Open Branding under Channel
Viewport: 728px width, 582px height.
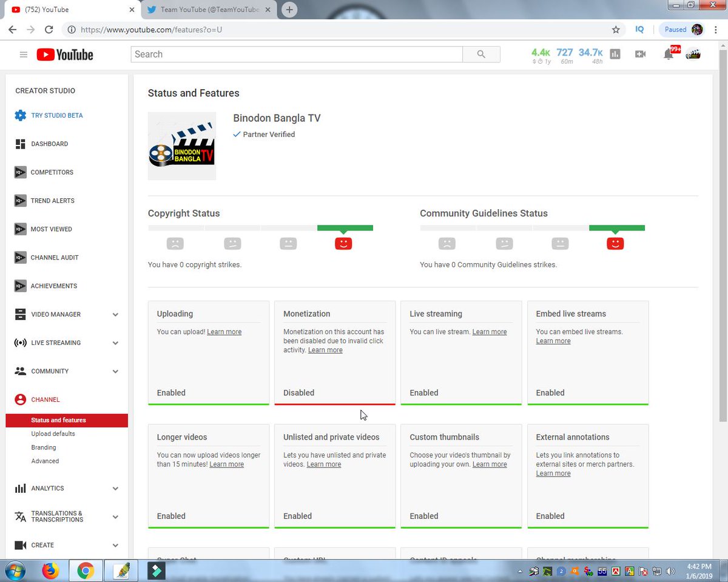(x=44, y=447)
